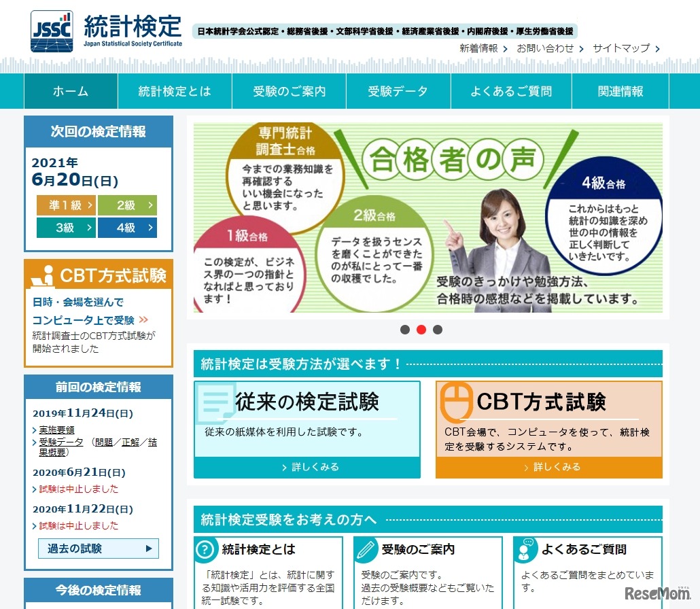Open the 実施要領 link

pyautogui.click(x=56, y=430)
